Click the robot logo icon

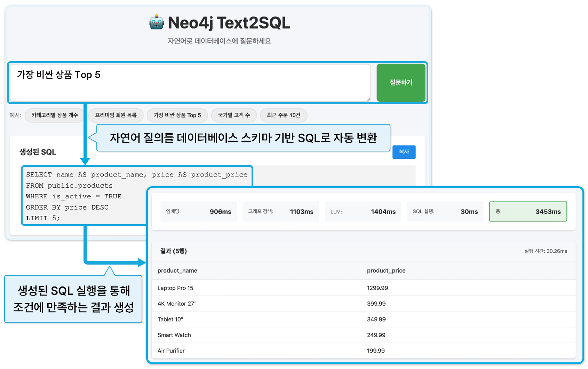click(157, 22)
